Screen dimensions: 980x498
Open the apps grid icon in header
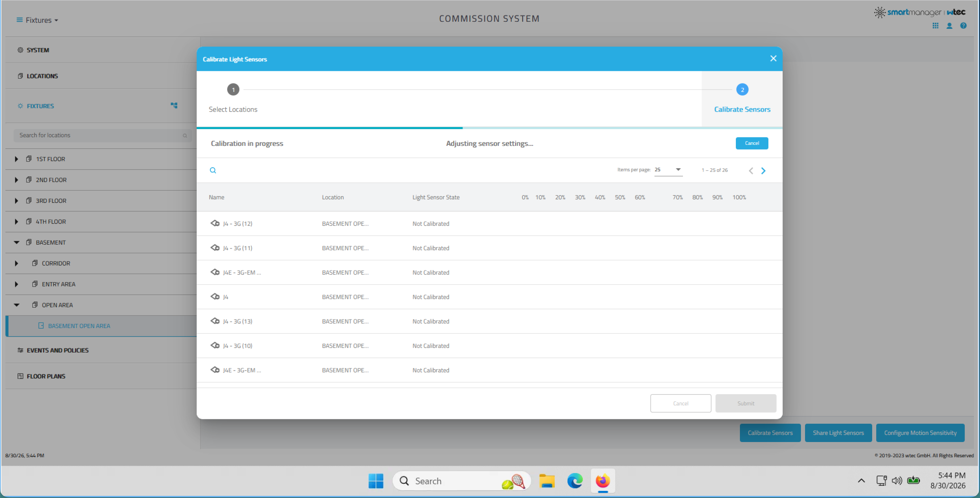pyautogui.click(x=935, y=26)
